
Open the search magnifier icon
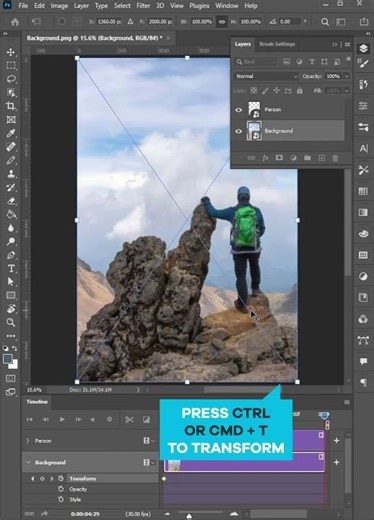click(x=325, y=22)
